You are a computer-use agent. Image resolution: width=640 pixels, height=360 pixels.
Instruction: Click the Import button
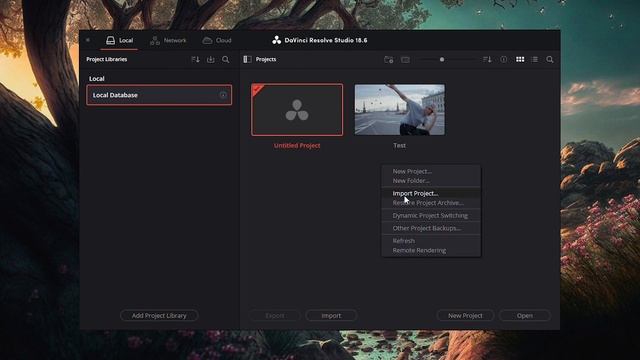pyautogui.click(x=331, y=316)
